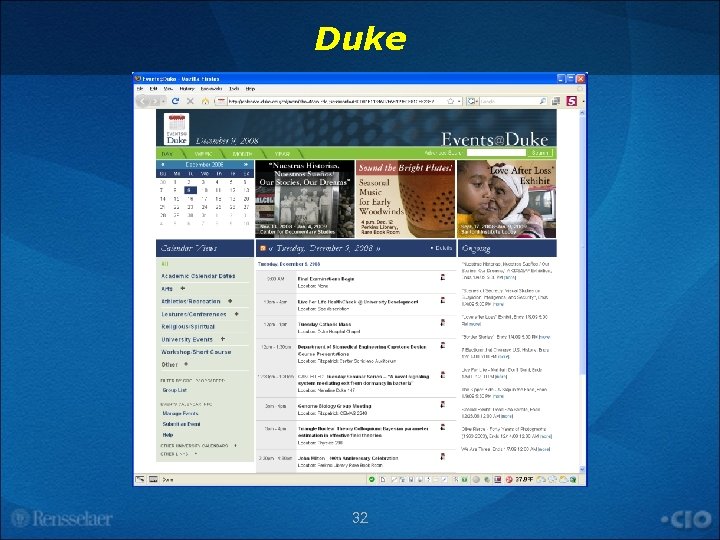Switch to the YEAR view tab

(282, 153)
